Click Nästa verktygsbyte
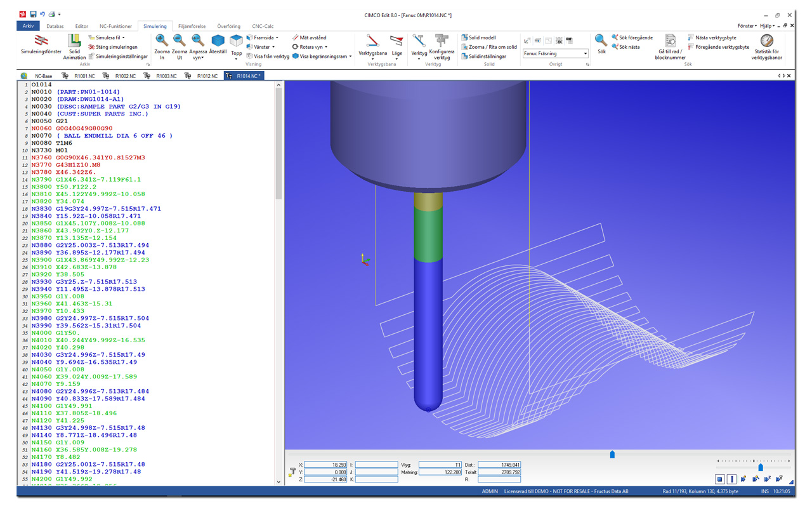Viewport: 812px width, 506px height. 715,37
